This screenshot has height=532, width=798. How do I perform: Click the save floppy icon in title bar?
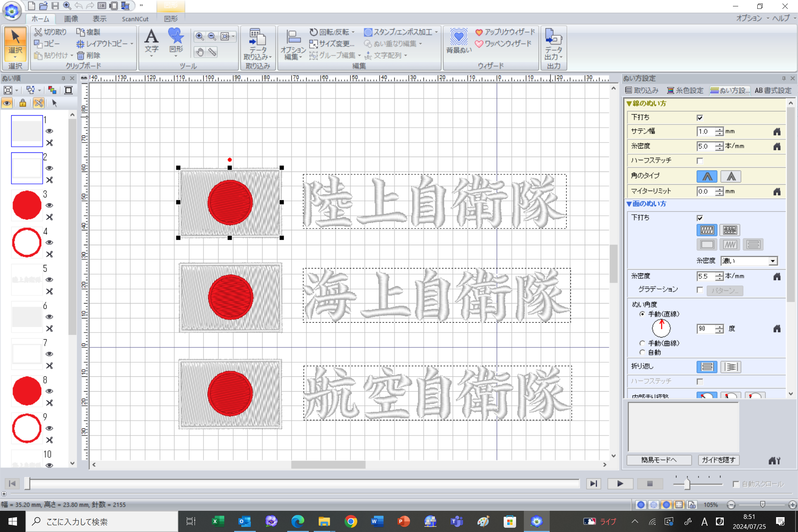click(55, 6)
